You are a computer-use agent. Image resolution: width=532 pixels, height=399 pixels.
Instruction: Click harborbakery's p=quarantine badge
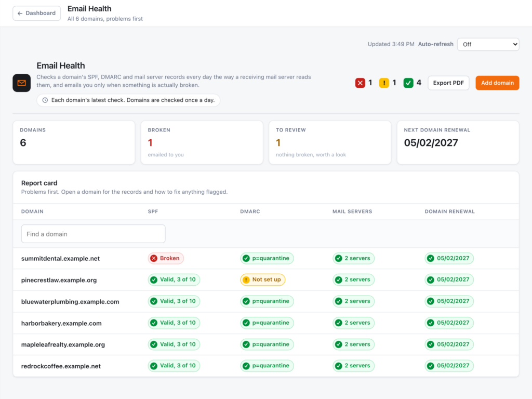(x=267, y=323)
